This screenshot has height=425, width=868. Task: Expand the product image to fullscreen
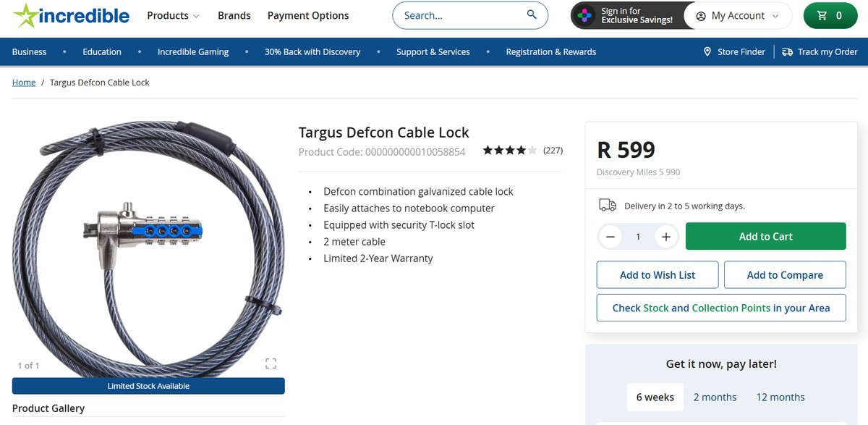point(271,363)
